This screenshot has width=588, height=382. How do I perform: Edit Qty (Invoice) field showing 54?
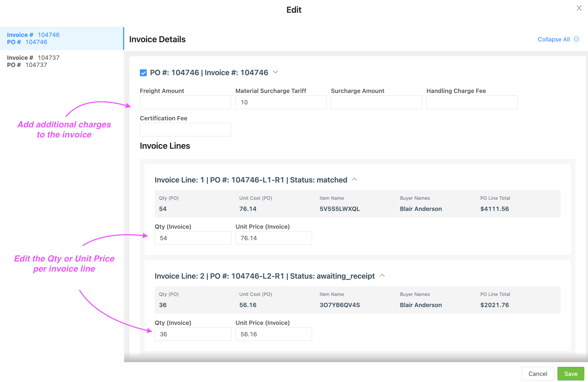click(x=193, y=238)
